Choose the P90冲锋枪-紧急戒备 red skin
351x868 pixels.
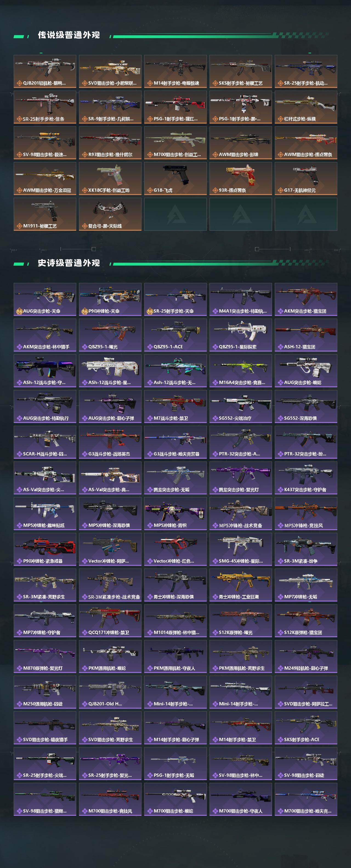[x=45, y=549]
